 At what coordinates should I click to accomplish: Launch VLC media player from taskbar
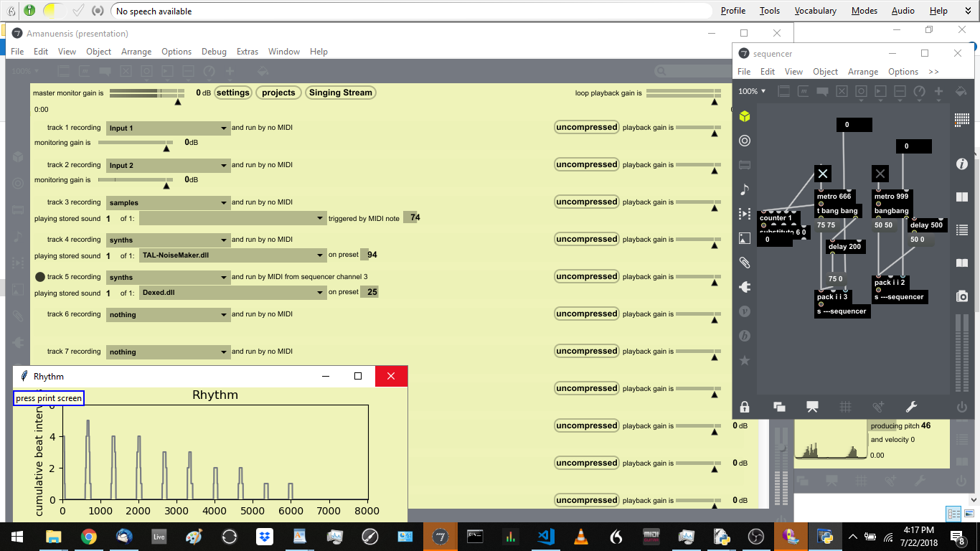coord(581,536)
